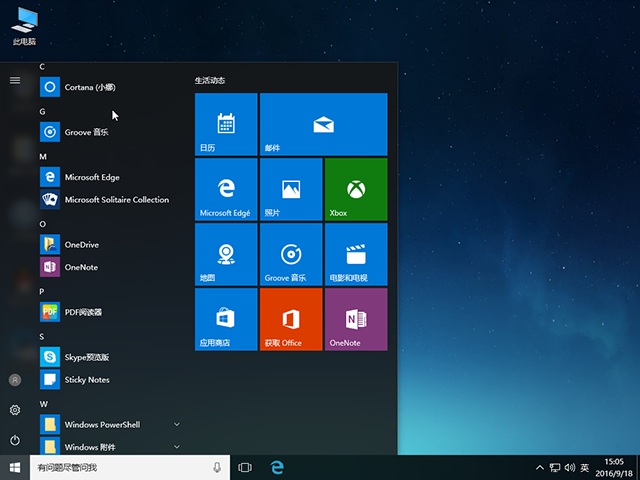Open Cortana (小娜) from the app list
The width and height of the screenshot is (640, 480).
click(90, 87)
